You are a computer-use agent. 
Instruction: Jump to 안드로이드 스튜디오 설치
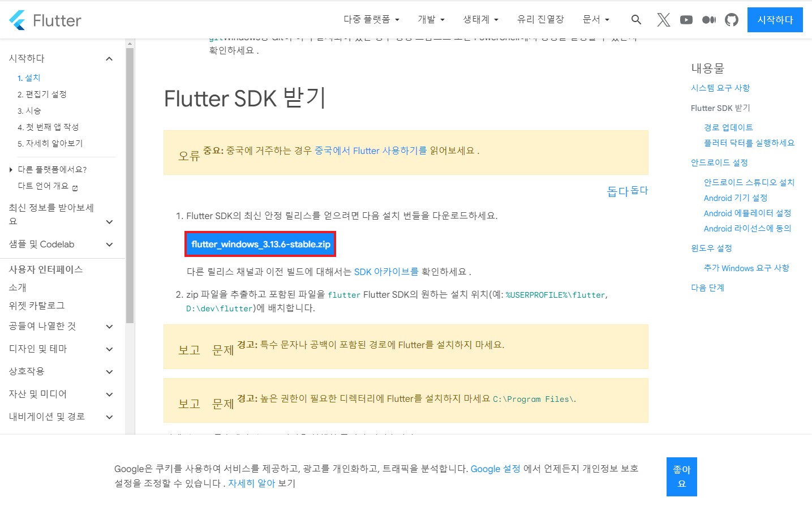(x=749, y=182)
